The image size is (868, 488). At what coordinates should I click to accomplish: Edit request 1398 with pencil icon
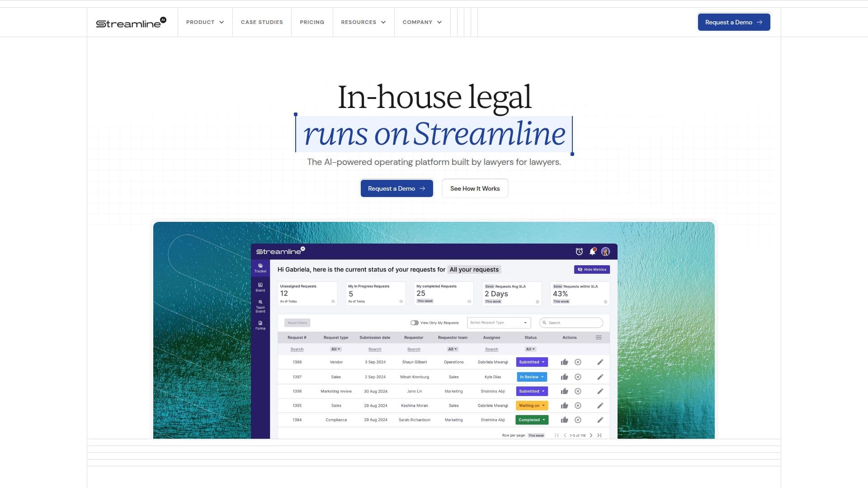click(600, 362)
